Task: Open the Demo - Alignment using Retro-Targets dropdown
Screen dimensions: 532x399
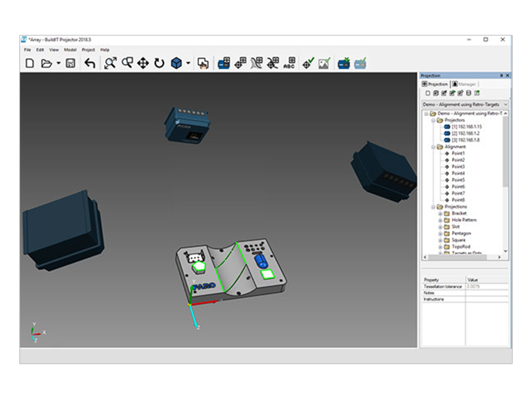Action: [465, 104]
